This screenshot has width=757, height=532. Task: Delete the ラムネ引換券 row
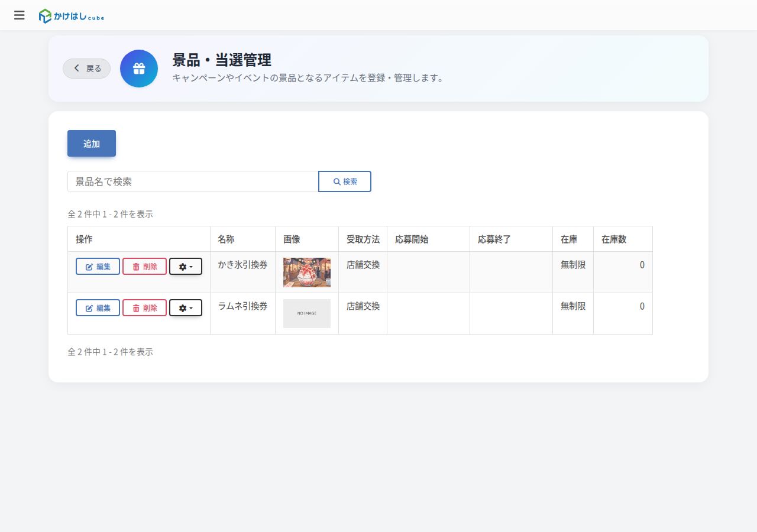(144, 308)
